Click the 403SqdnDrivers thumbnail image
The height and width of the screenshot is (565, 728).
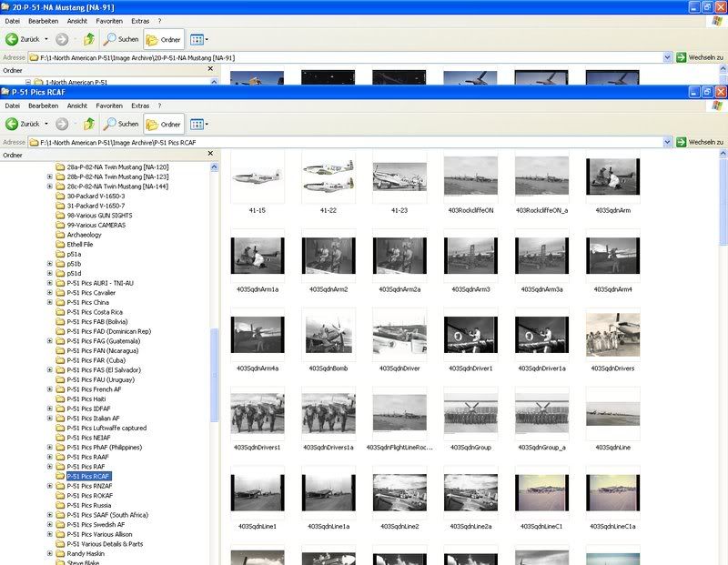click(612, 335)
